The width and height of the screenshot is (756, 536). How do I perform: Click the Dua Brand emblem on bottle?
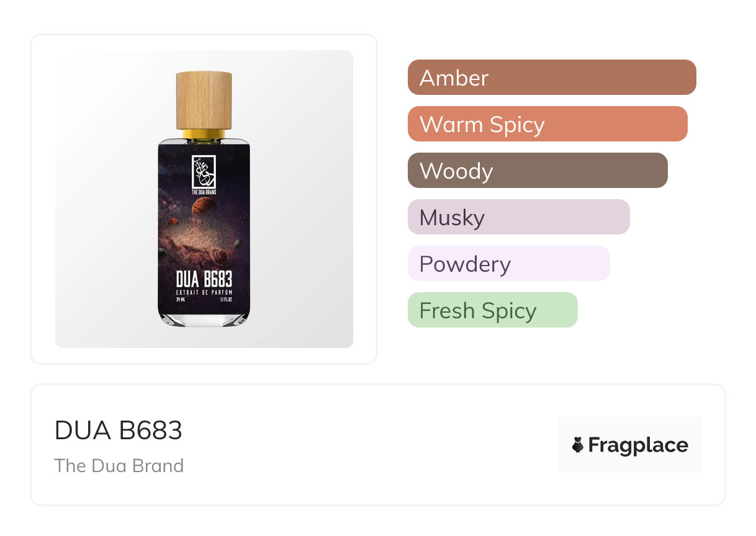click(204, 172)
